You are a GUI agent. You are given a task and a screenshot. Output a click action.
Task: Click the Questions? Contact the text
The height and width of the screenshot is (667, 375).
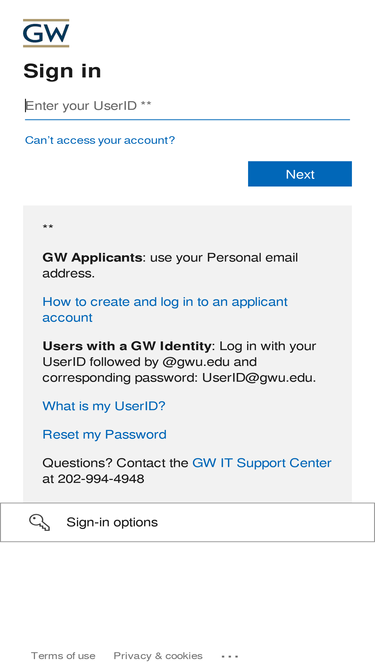(x=115, y=463)
